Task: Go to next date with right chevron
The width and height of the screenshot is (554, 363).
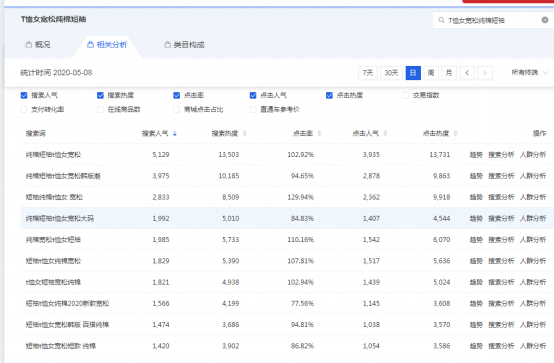Action: click(x=485, y=73)
